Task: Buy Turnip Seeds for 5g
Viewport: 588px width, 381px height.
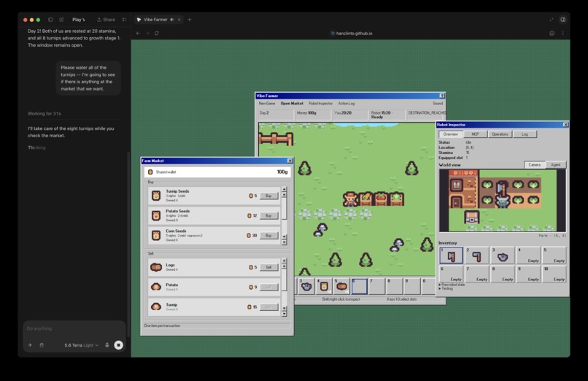Action: click(x=268, y=196)
